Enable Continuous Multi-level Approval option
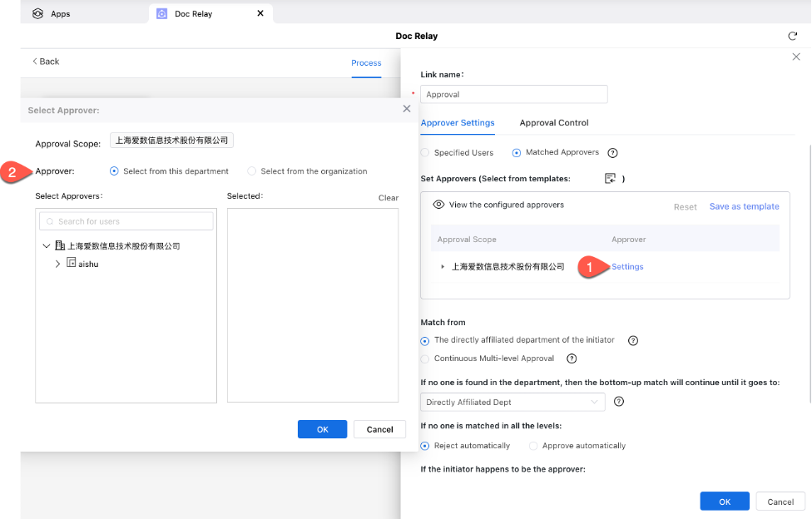This screenshot has height=519, width=812. tap(426, 358)
